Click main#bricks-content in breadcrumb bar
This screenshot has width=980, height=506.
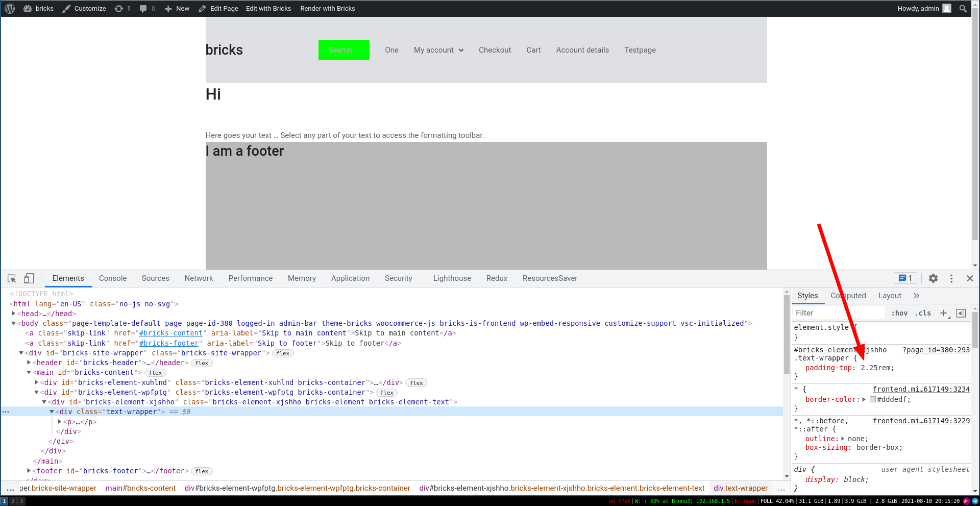pyautogui.click(x=140, y=488)
